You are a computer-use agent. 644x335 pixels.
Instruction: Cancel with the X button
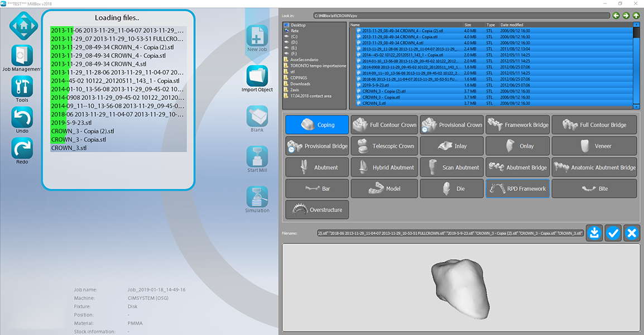(632, 233)
